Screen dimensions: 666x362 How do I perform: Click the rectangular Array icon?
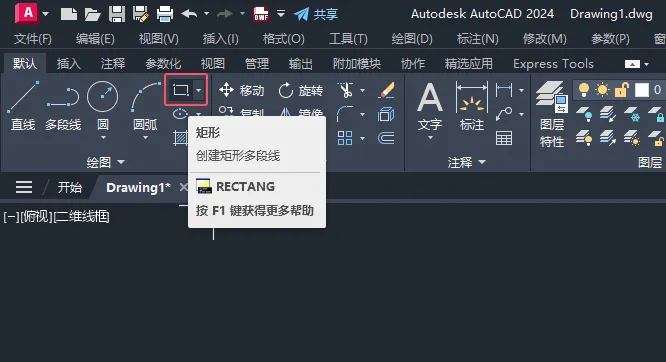345,138
